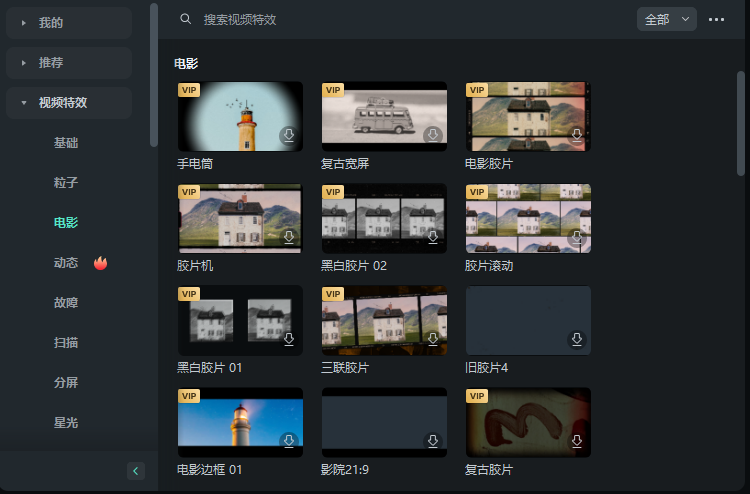Download the 电影胶片 effect

point(577,135)
